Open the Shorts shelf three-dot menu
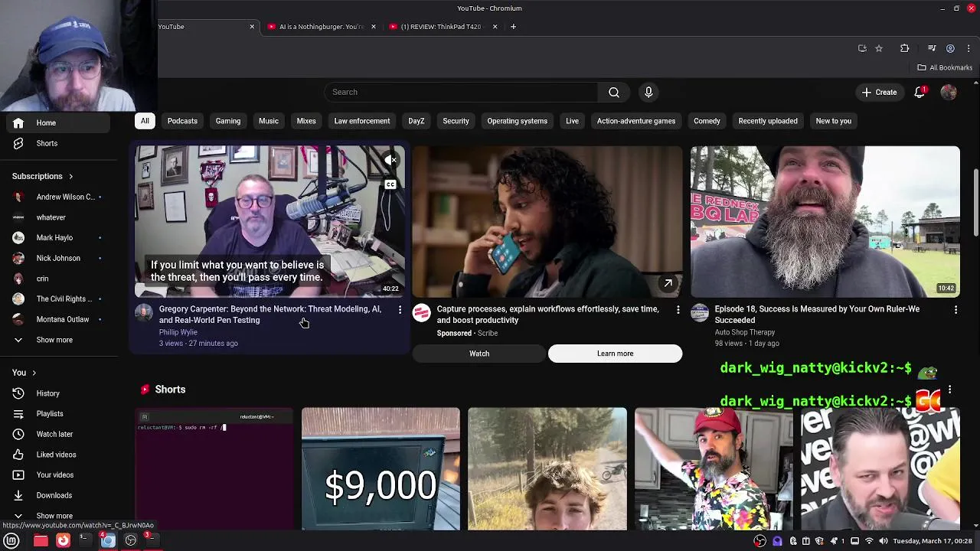The image size is (980, 551). 949,390
